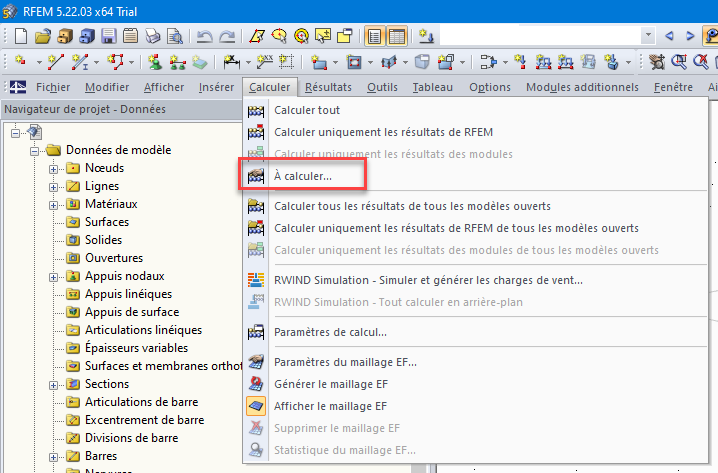Select the new line support tool
This screenshot has width=718, height=473.
[177, 61]
